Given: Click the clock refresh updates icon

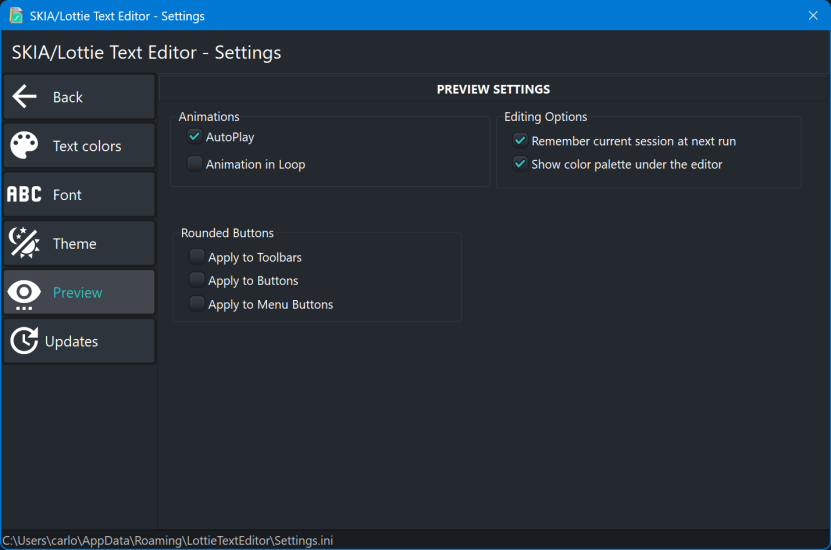Looking at the screenshot, I should click(x=24, y=341).
